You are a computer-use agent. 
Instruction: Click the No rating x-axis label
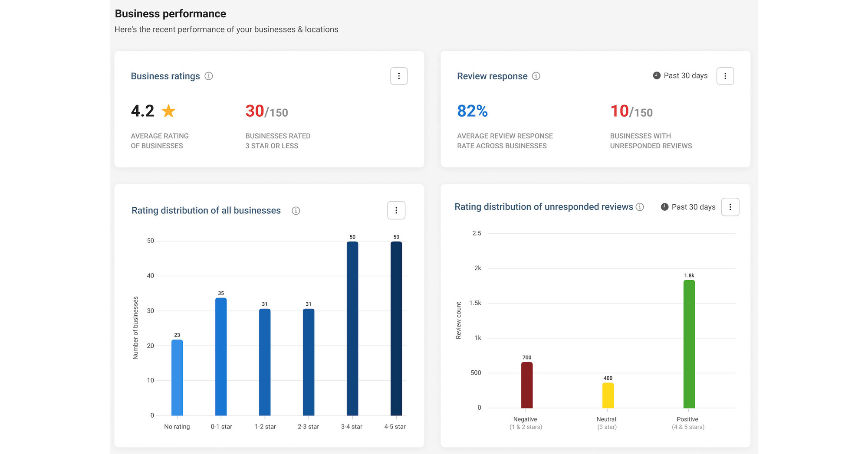[177, 427]
